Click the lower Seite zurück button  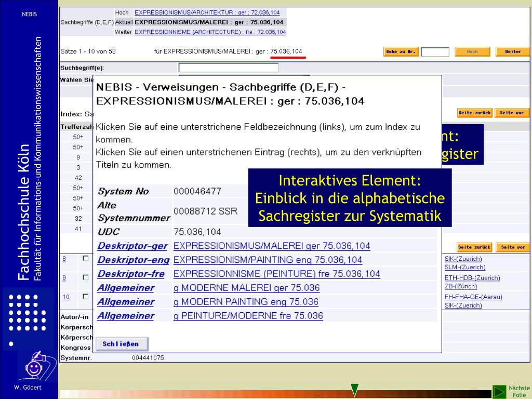474,247
